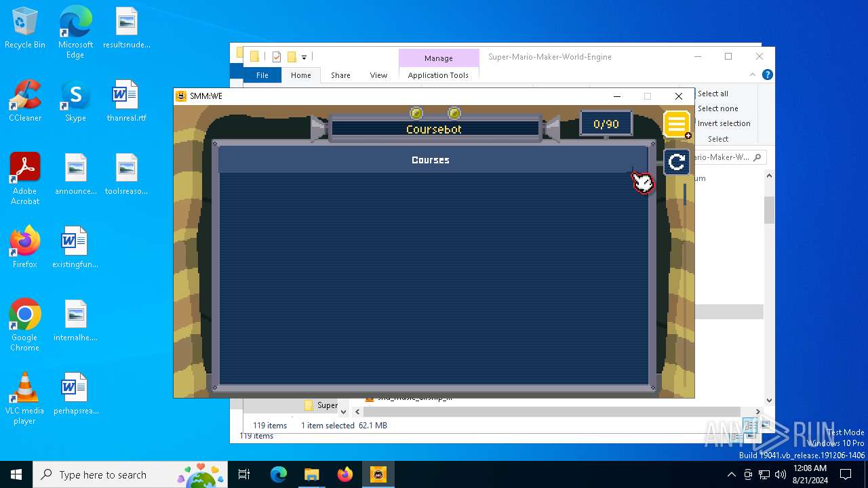Open the volume control in system tray
The height and width of the screenshot is (488, 868).
point(781,474)
